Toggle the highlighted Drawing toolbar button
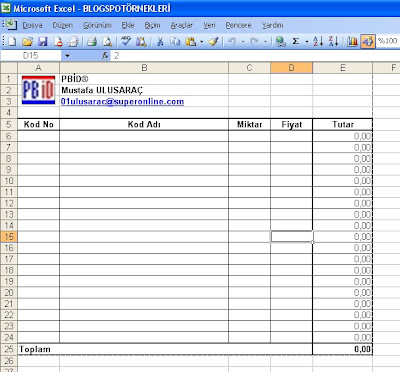This screenshot has width=400, height=372. 368,41
